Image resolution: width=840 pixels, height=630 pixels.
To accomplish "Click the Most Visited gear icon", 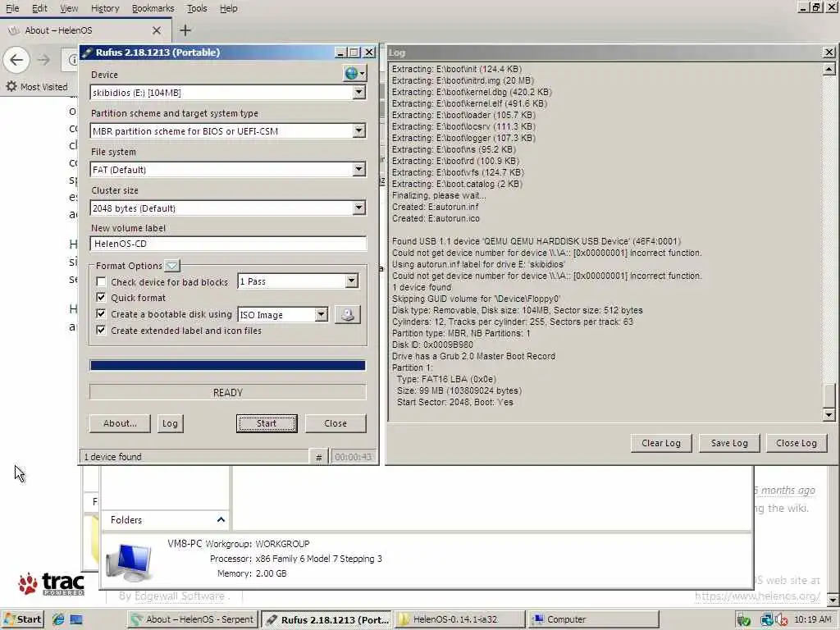I will (x=11, y=86).
